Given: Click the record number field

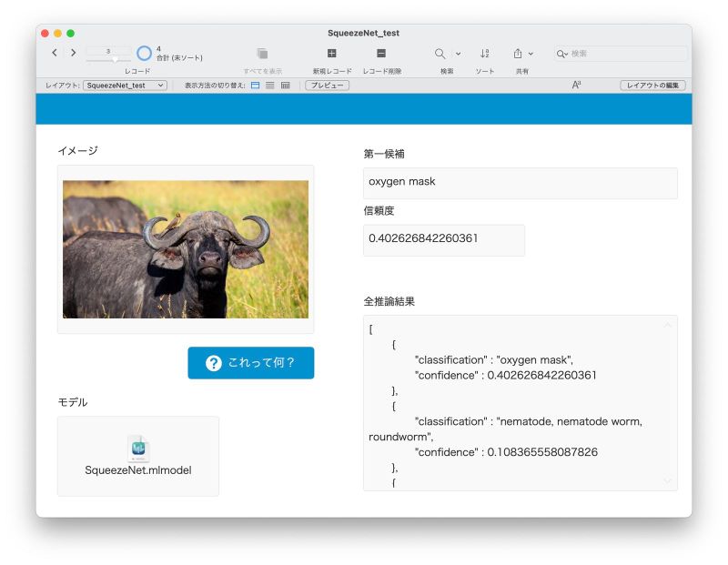Looking at the screenshot, I should pyautogui.click(x=108, y=51).
